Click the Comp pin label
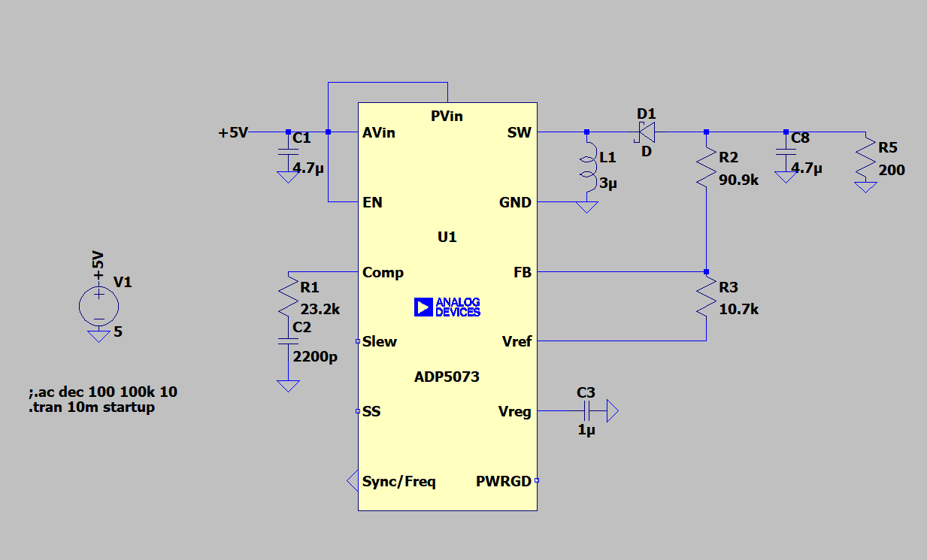This screenshot has height=560, width=927. 383,273
